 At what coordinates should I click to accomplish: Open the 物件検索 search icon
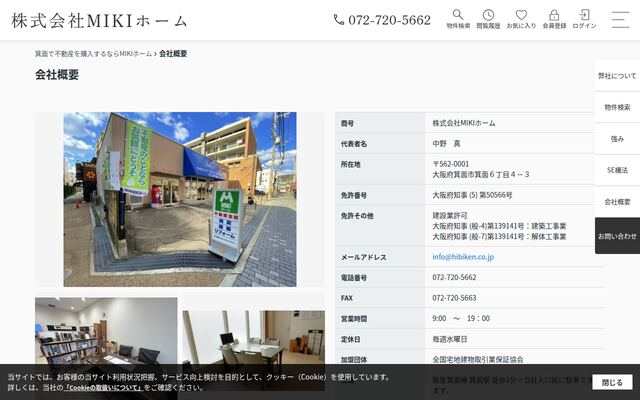[x=458, y=19]
